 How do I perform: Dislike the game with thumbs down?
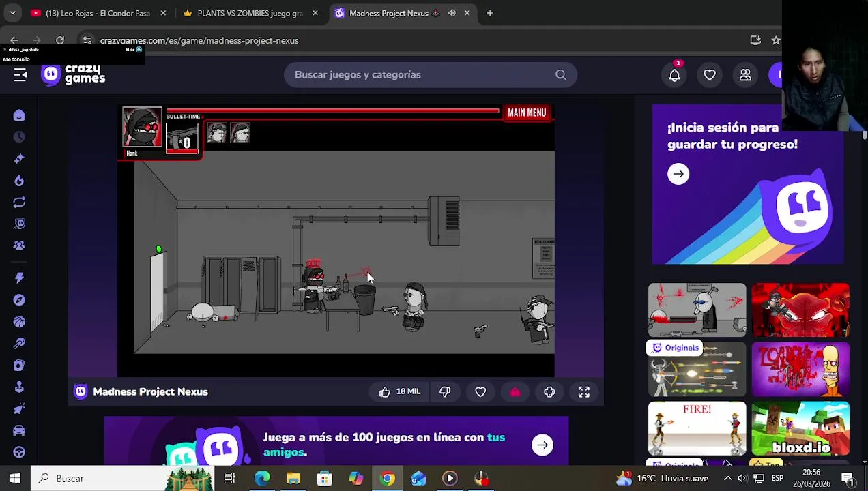point(445,391)
